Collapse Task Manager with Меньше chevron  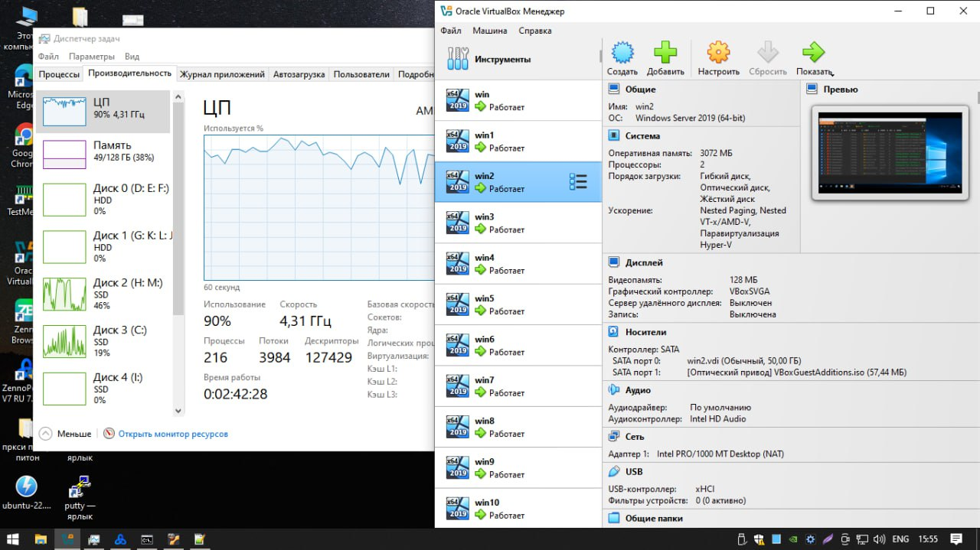[45, 433]
